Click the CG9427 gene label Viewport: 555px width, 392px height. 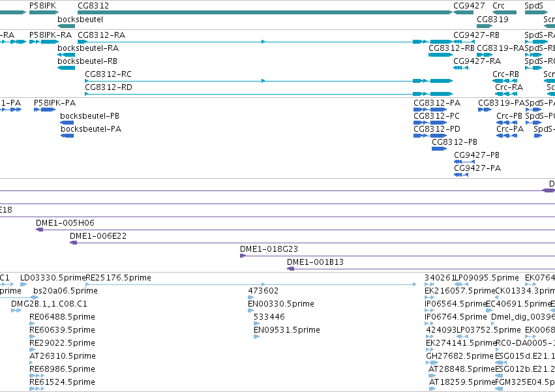click(469, 6)
